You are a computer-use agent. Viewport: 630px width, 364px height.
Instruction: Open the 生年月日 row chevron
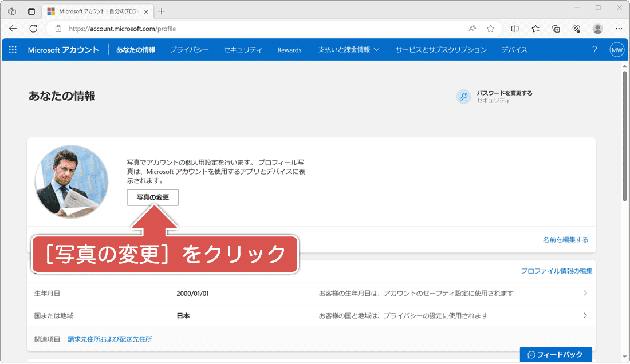coord(585,293)
